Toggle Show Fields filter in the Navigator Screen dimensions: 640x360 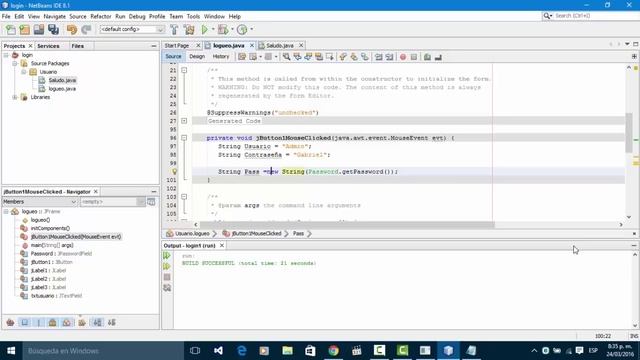[25, 322]
